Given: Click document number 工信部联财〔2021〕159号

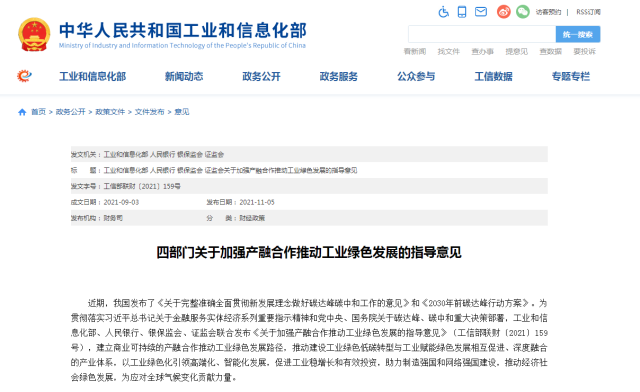Looking at the screenshot, I should point(142,186).
